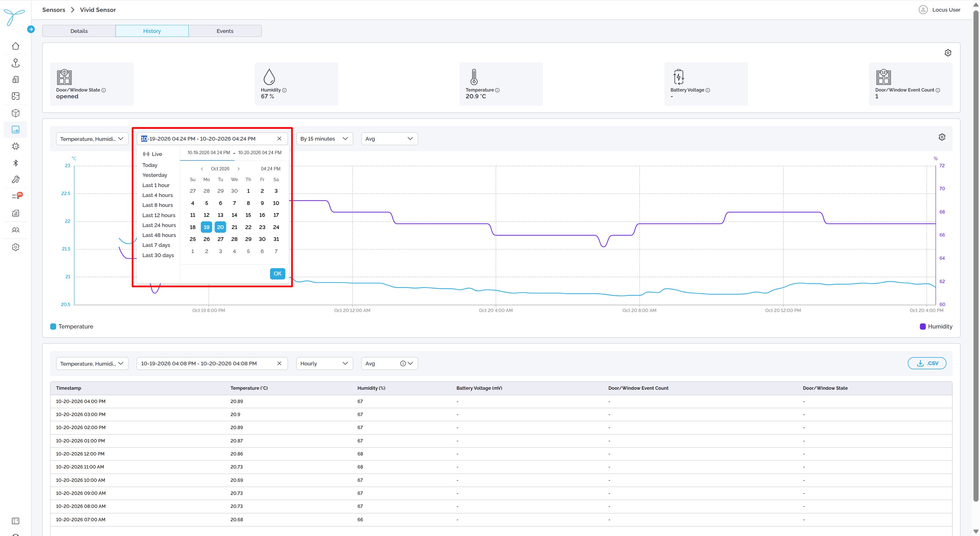The height and width of the screenshot is (536, 980).
Task: Open the Locus User account menu
Action: click(939, 10)
